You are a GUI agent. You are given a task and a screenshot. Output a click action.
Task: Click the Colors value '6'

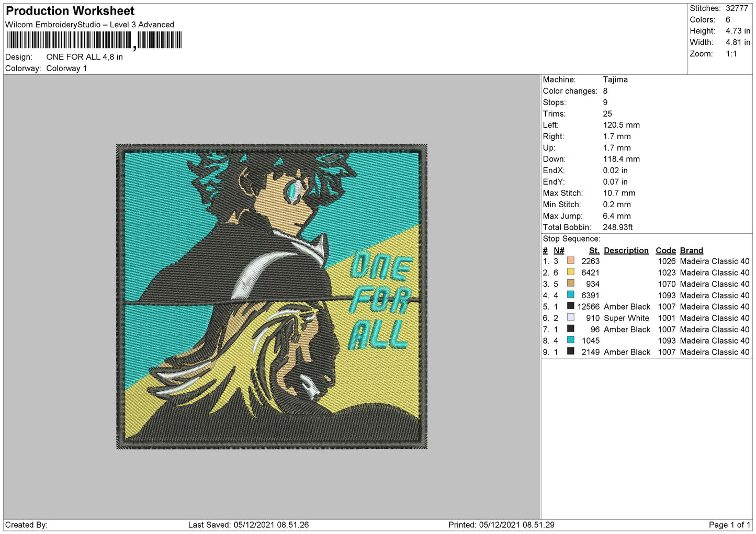(728, 20)
